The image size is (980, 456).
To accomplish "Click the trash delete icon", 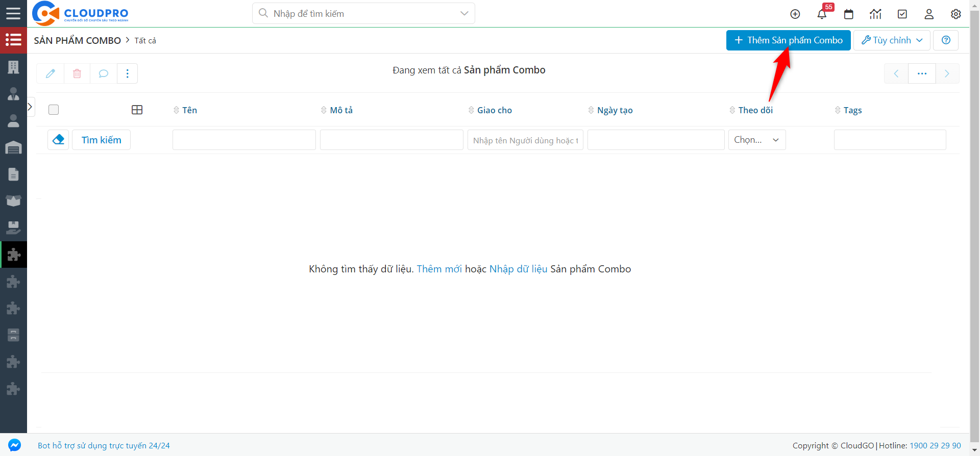I will 77,73.
